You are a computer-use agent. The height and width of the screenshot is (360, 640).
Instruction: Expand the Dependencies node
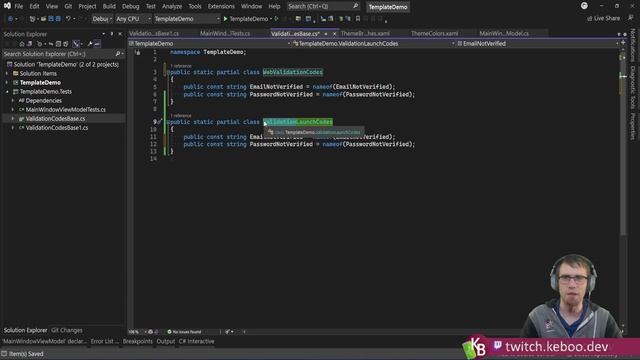pos(13,100)
